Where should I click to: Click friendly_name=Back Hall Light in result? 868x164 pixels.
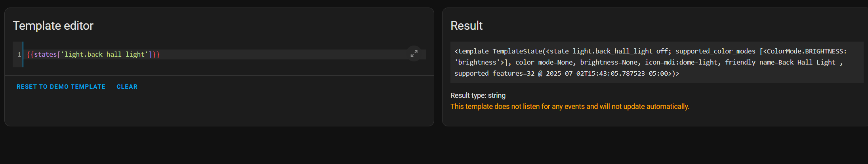pos(780,62)
